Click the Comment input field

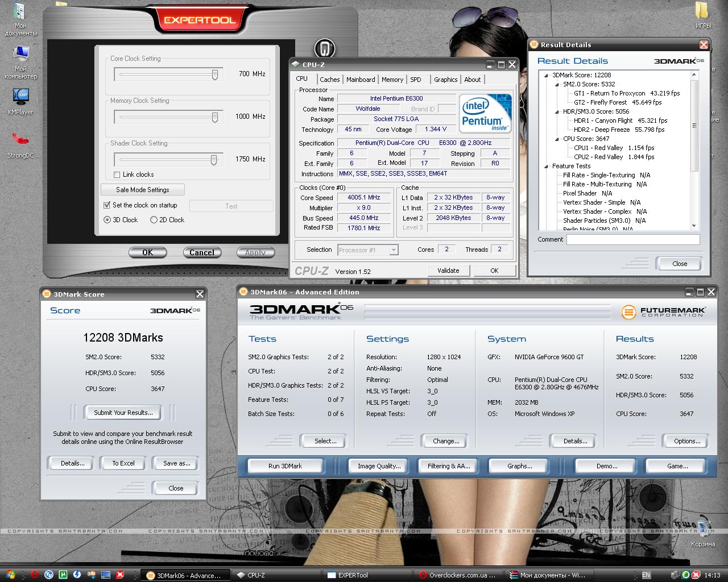633,240
